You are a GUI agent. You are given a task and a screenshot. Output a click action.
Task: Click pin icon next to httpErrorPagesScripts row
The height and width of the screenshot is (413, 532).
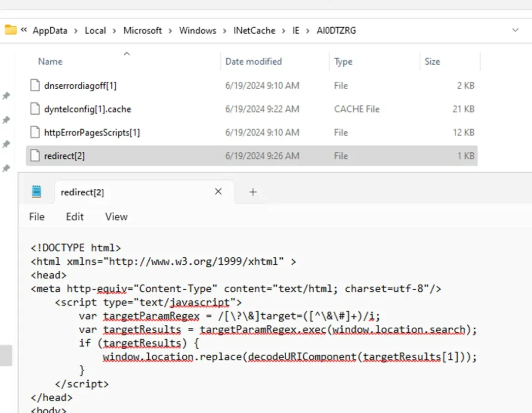point(6,144)
